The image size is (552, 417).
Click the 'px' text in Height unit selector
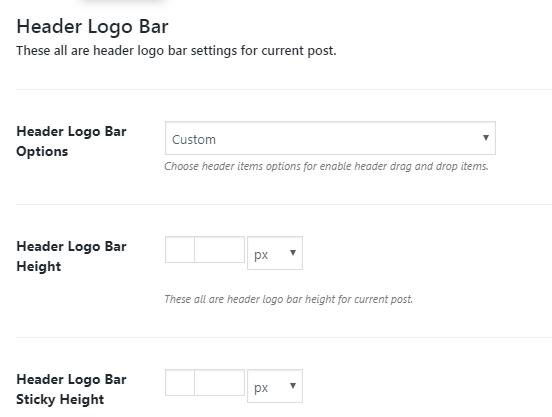click(261, 255)
